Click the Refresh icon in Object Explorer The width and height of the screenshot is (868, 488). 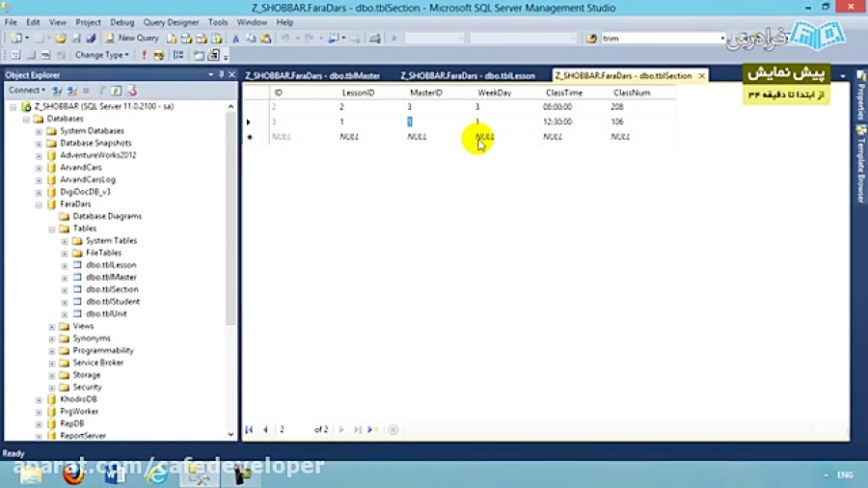click(x=117, y=91)
